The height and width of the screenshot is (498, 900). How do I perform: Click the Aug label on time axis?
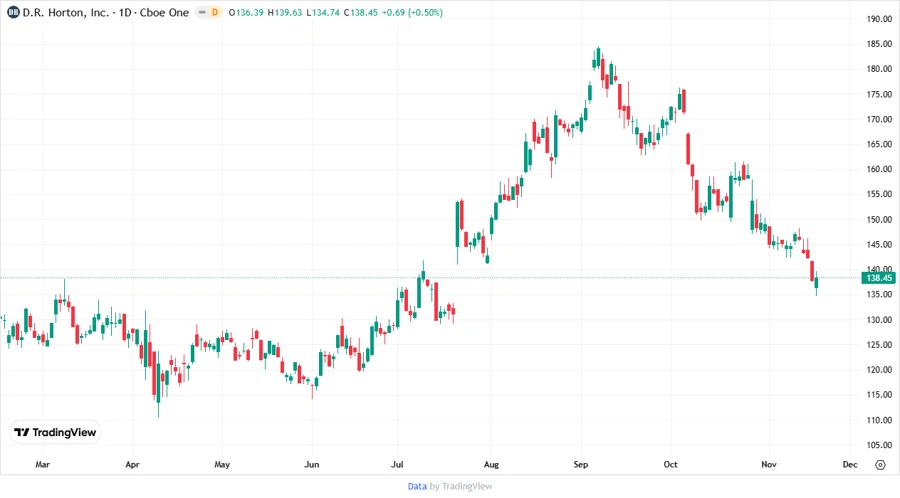pos(491,464)
